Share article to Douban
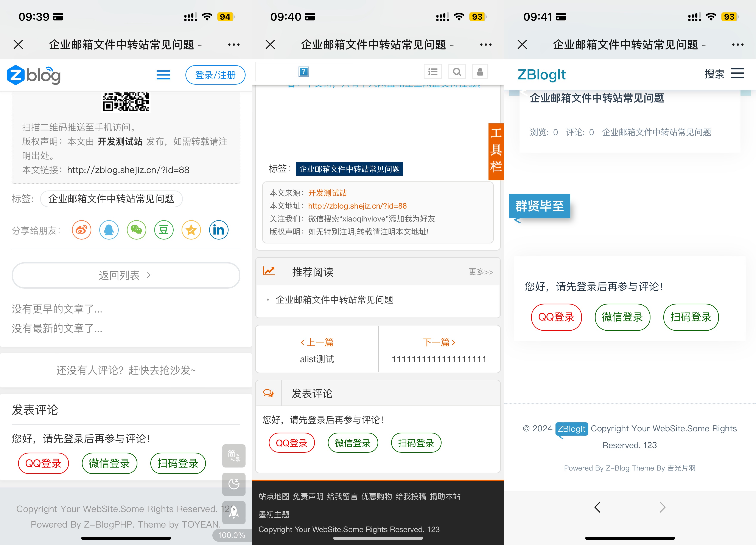This screenshot has width=756, height=545. pos(164,230)
